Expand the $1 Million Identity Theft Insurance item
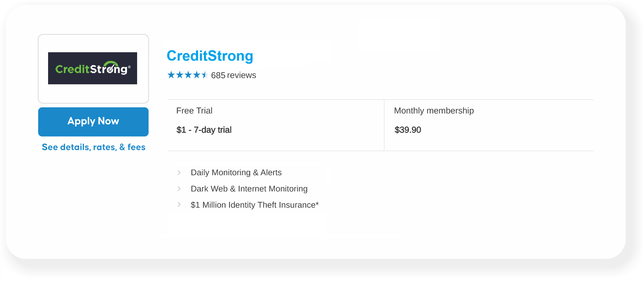 tap(254, 205)
